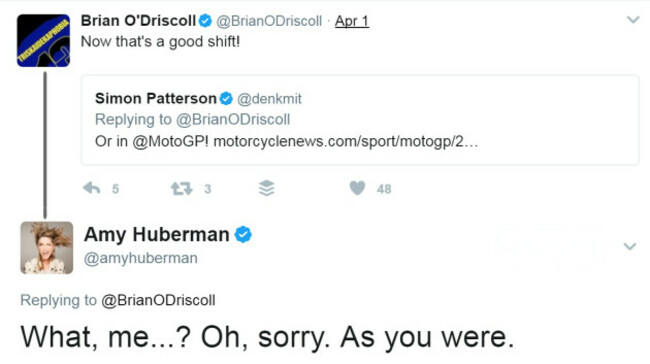Click Brian O'Driscoll's verified badge
This screenshot has width=650, height=364.
pos(205,21)
